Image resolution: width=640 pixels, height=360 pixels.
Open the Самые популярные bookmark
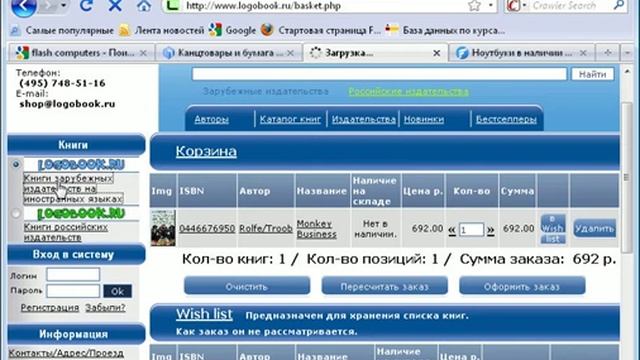(x=62, y=31)
